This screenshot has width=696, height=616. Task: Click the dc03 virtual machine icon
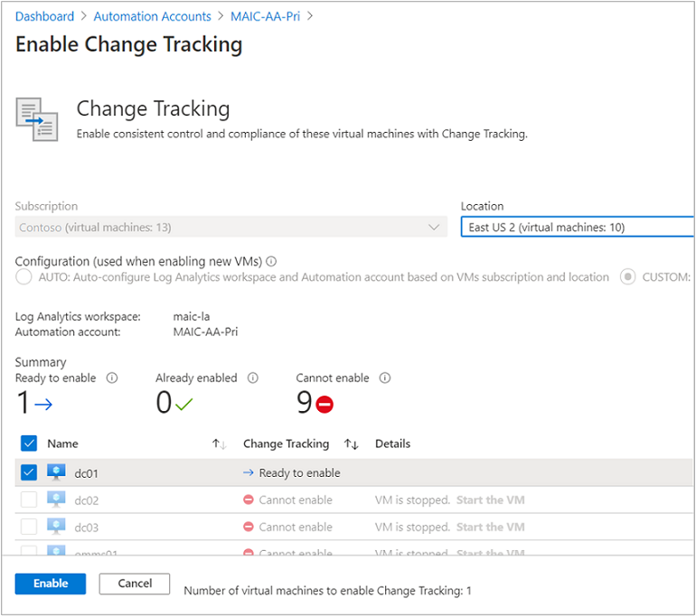click(x=56, y=527)
